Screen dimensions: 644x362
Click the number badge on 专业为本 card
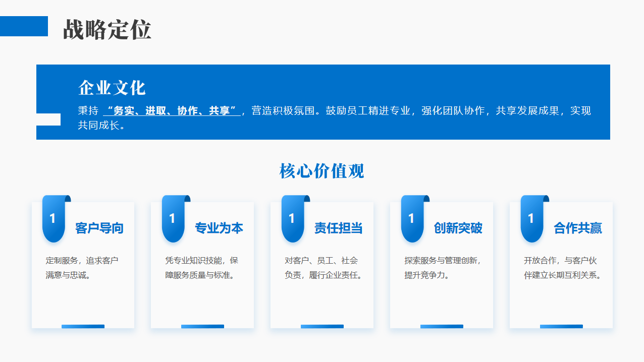coord(173,219)
